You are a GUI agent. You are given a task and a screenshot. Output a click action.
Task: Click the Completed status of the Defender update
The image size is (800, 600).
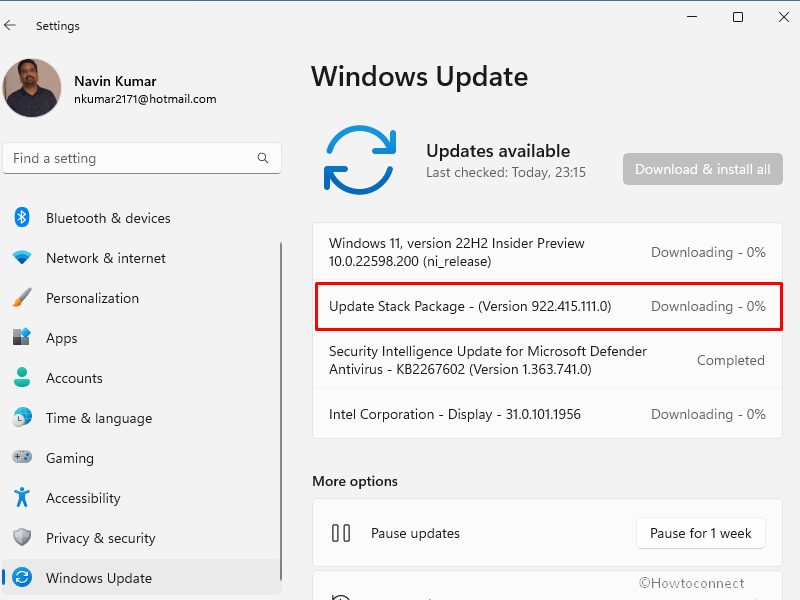731,360
